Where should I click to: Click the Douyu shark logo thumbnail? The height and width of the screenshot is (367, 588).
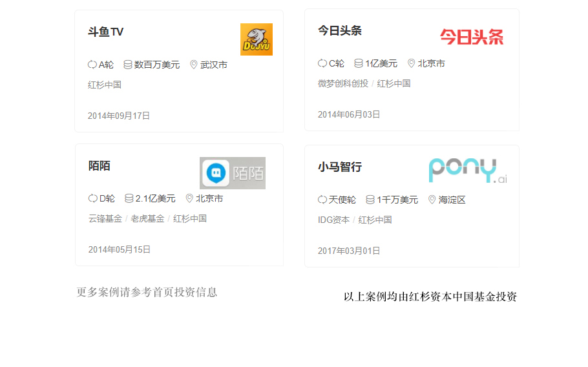click(x=257, y=39)
